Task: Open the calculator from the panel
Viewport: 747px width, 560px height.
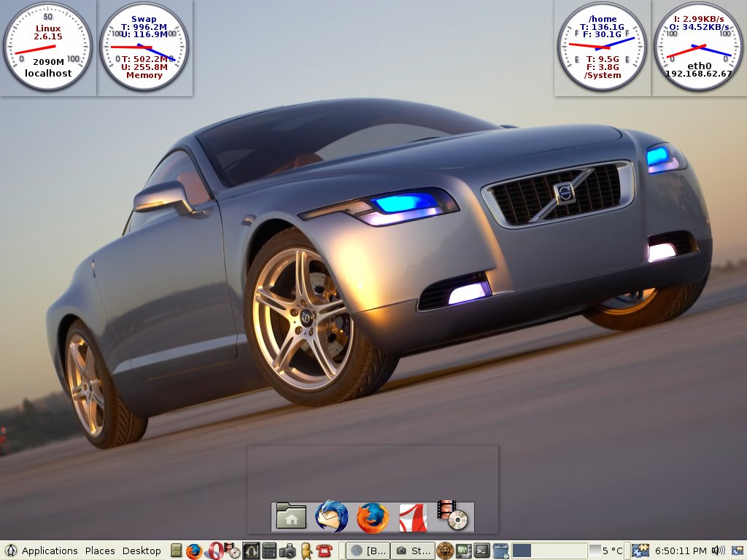Action: click(269, 551)
